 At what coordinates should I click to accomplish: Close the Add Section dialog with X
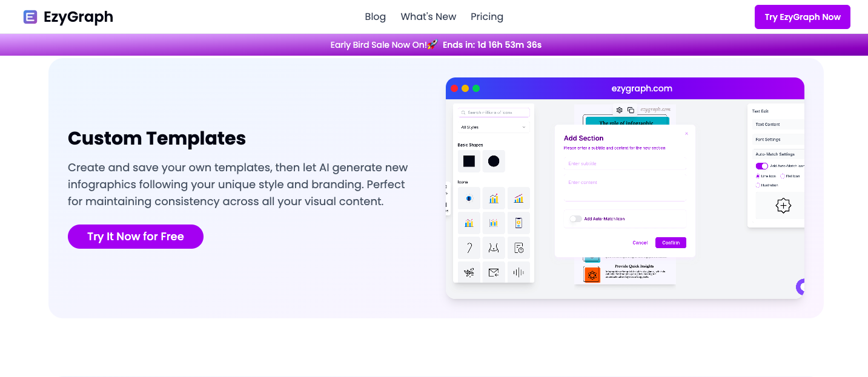pos(686,133)
